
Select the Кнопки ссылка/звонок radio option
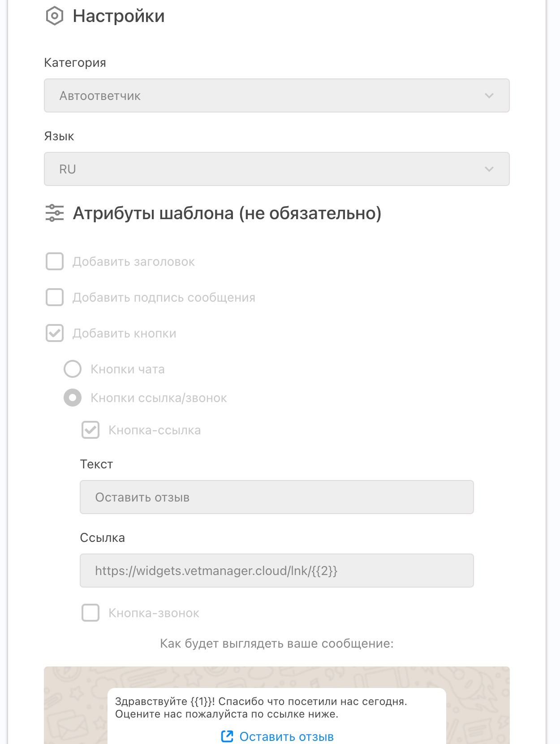pos(73,398)
